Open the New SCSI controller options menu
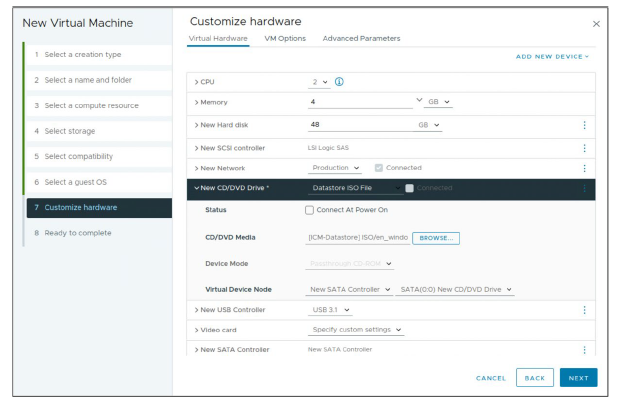 click(584, 148)
